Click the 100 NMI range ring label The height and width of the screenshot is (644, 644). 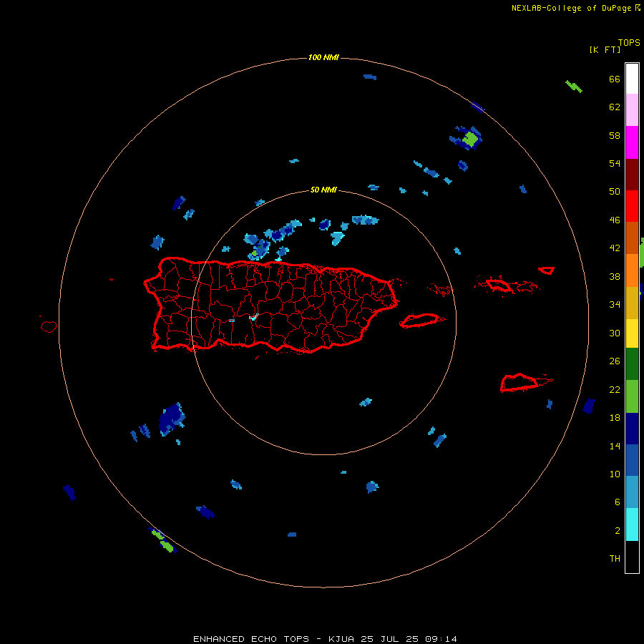point(323,57)
